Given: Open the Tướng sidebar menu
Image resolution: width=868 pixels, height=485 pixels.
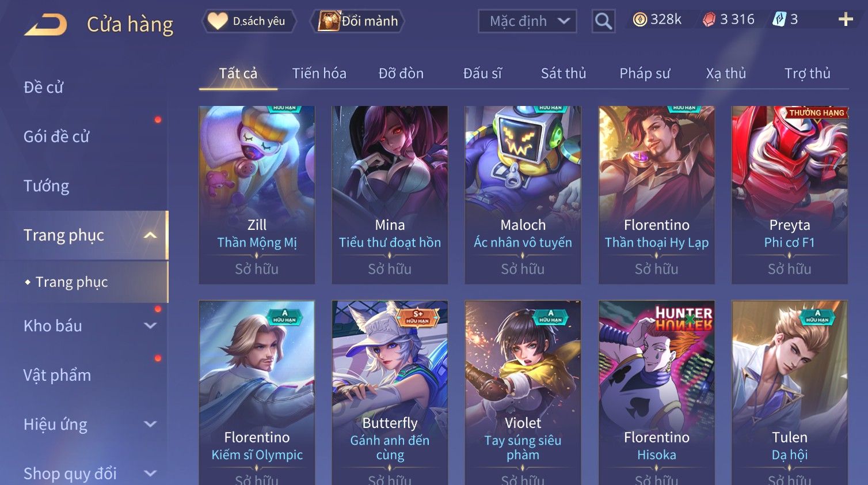Looking at the screenshot, I should click(47, 186).
